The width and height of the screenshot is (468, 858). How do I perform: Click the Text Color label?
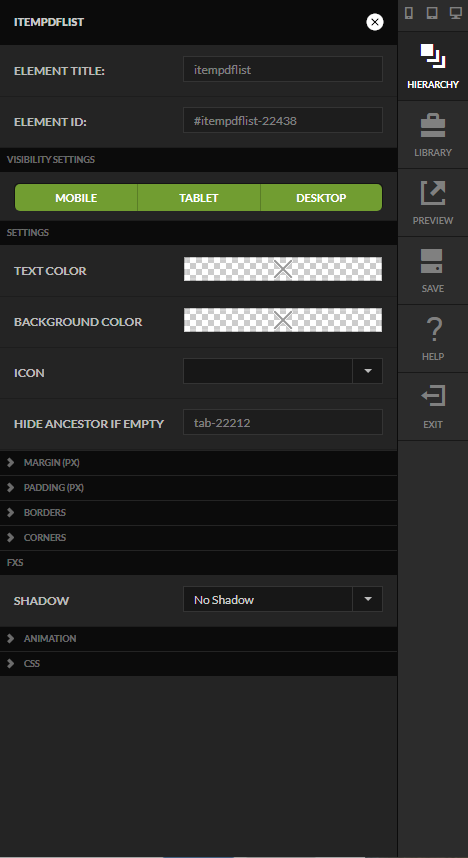tap(50, 271)
